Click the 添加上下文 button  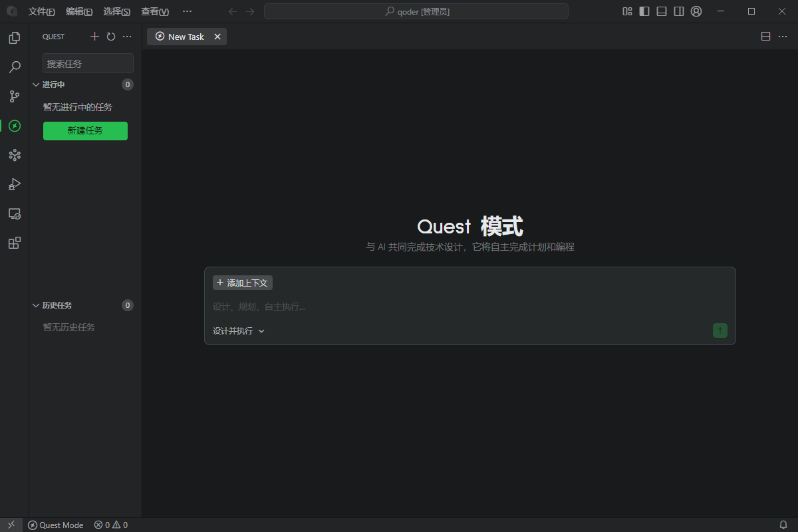pos(243,283)
